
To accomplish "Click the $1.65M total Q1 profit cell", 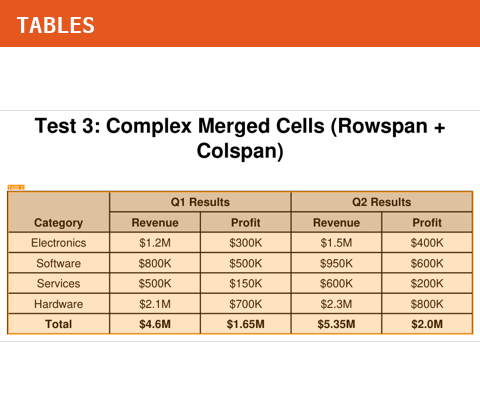I will coord(246,324).
